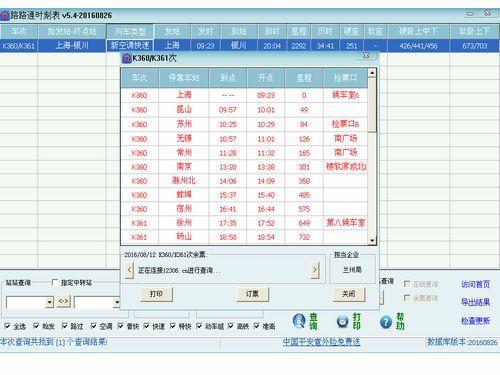The height and width of the screenshot is (375, 500).
Task: Open the 访问首页 link
Action: (476, 284)
